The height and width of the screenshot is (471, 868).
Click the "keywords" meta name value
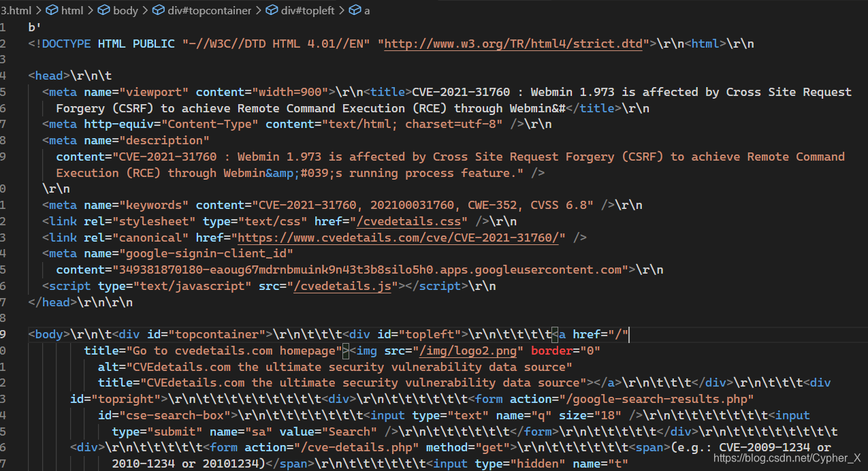coord(154,205)
